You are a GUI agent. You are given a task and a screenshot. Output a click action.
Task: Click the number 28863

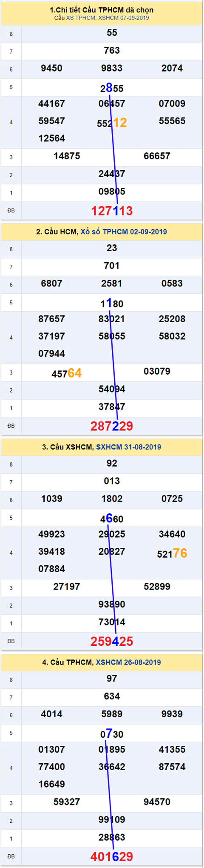[x=112, y=837]
